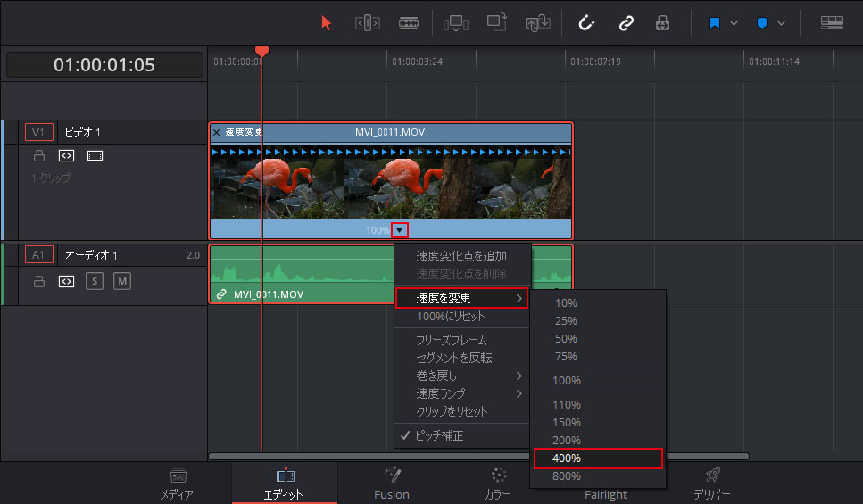
Task: Set speed to 200%
Action: click(598, 440)
